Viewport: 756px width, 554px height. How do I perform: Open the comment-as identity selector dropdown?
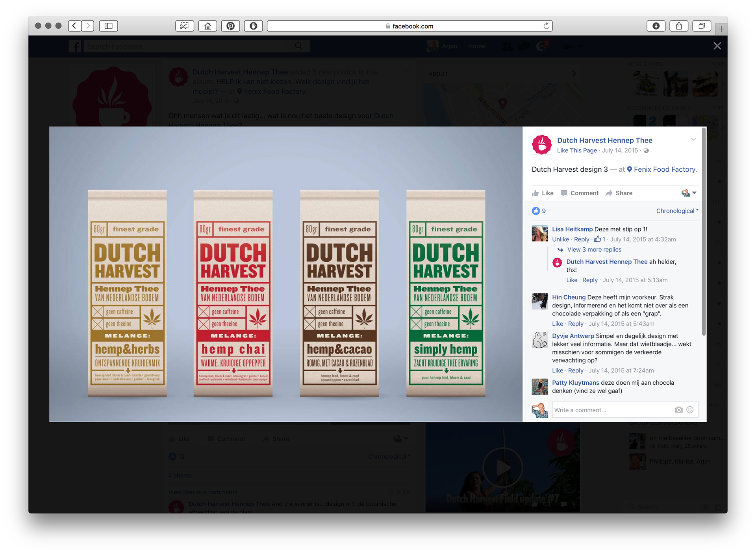(x=689, y=193)
